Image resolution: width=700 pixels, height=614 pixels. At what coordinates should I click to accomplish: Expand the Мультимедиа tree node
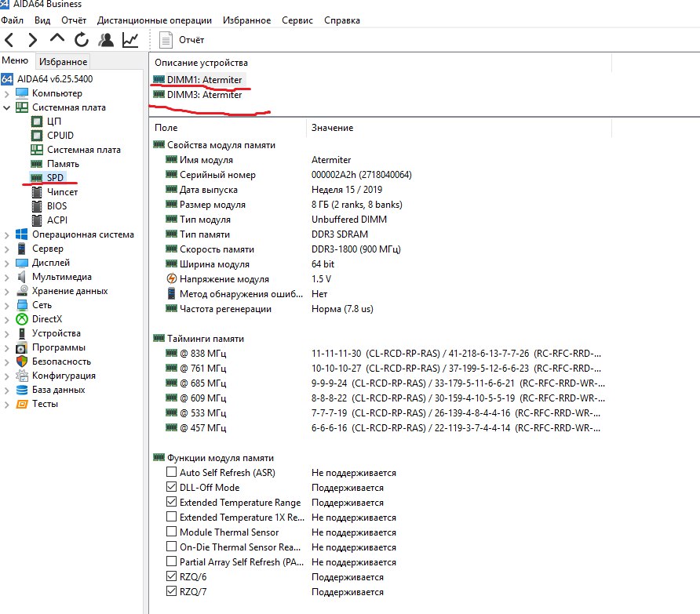click(x=6, y=277)
